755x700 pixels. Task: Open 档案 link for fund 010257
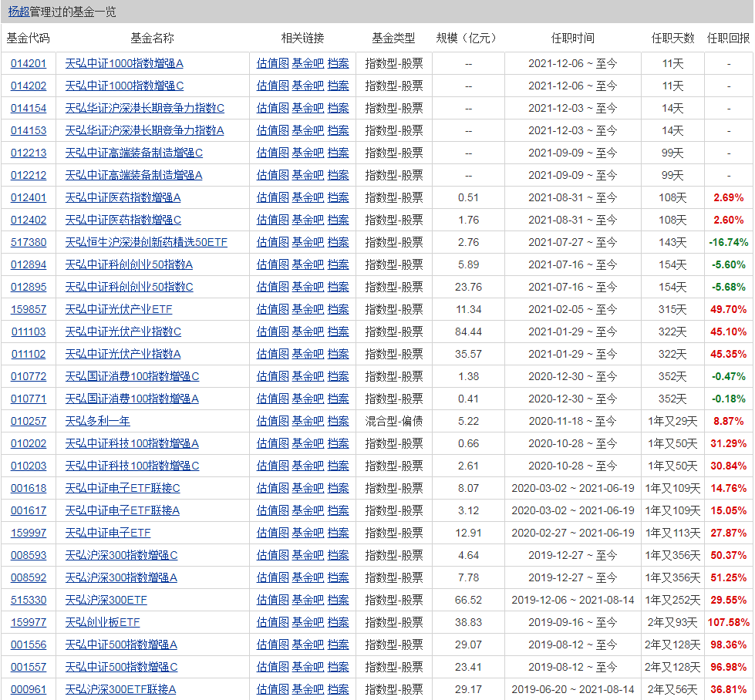[x=338, y=421]
